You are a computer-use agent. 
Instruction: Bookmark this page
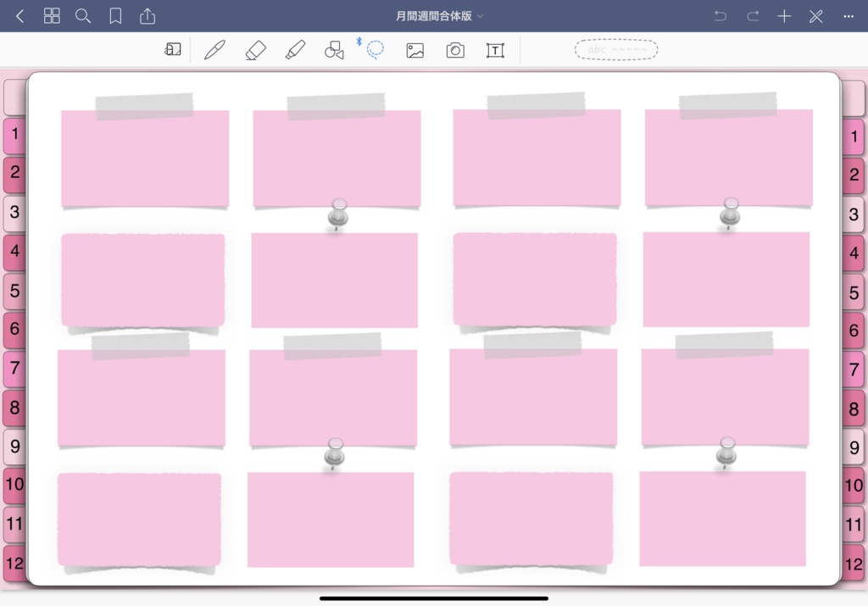point(115,16)
